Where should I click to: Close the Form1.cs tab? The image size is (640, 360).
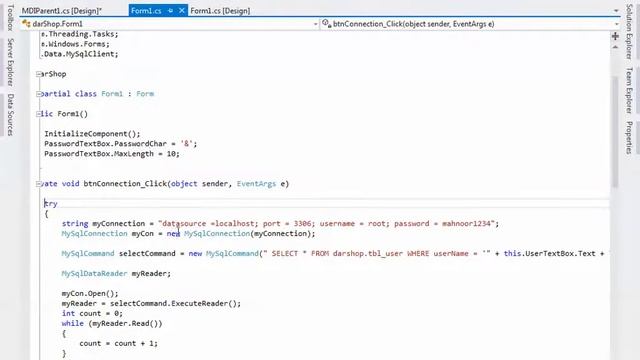[182, 11]
